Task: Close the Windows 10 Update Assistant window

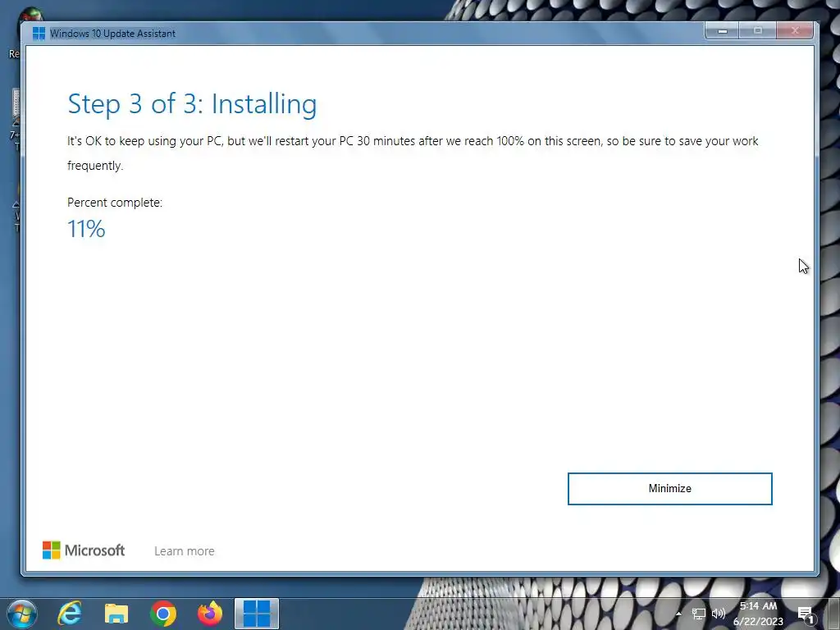Action: point(795,31)
